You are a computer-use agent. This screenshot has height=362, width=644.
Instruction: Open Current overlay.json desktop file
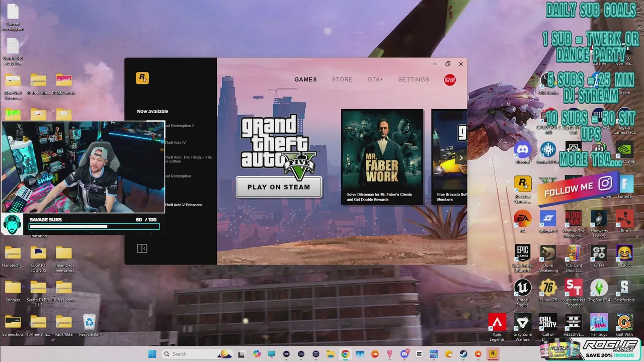[x=13, y=18]
